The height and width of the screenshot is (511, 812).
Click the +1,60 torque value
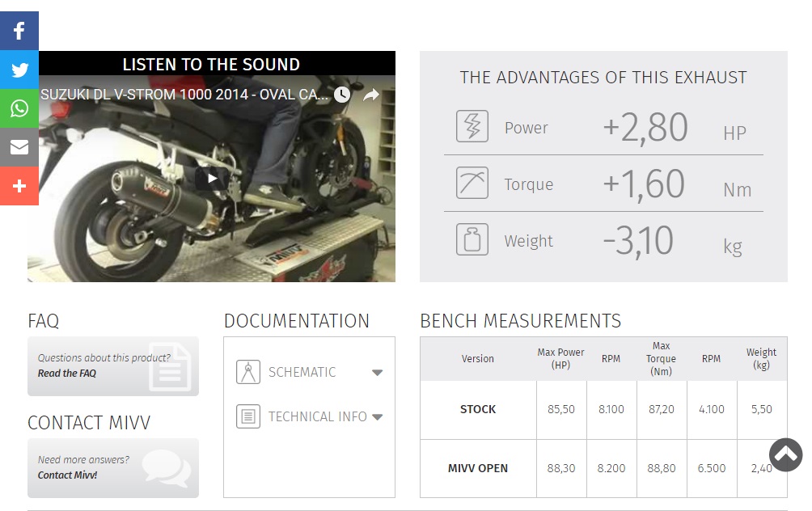click(645, 184)
